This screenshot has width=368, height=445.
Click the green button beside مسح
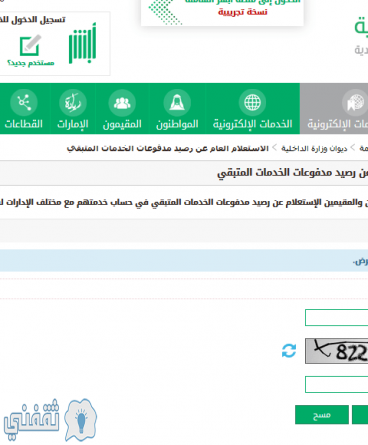click(360, 415)
